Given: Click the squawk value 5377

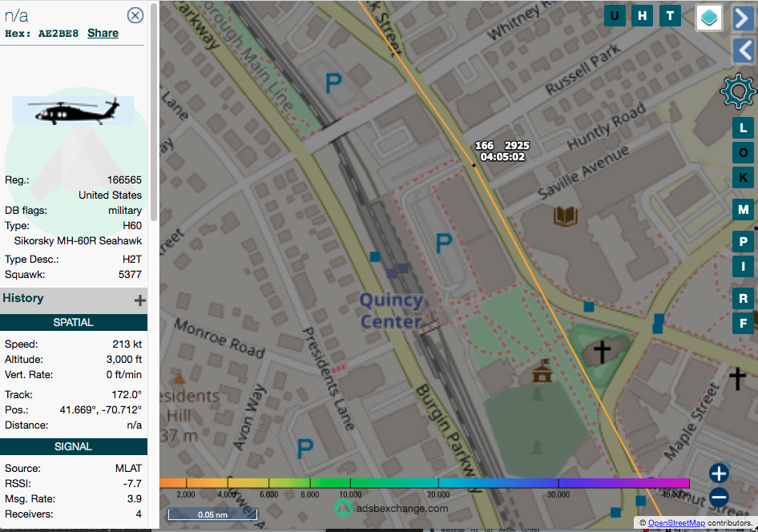Looking at the screenshot, I should pyautogui.click(x=130, y=275).
